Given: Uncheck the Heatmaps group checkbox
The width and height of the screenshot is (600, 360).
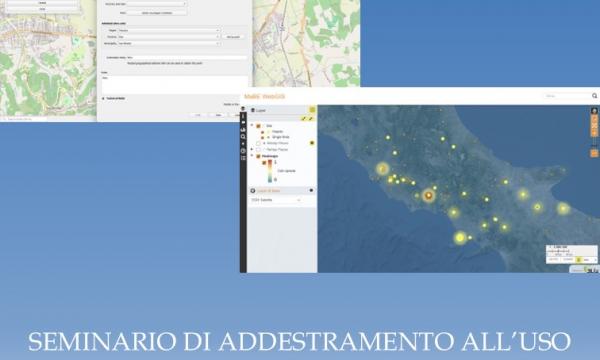Looking at the screenshot, I should tap(258, 156).
